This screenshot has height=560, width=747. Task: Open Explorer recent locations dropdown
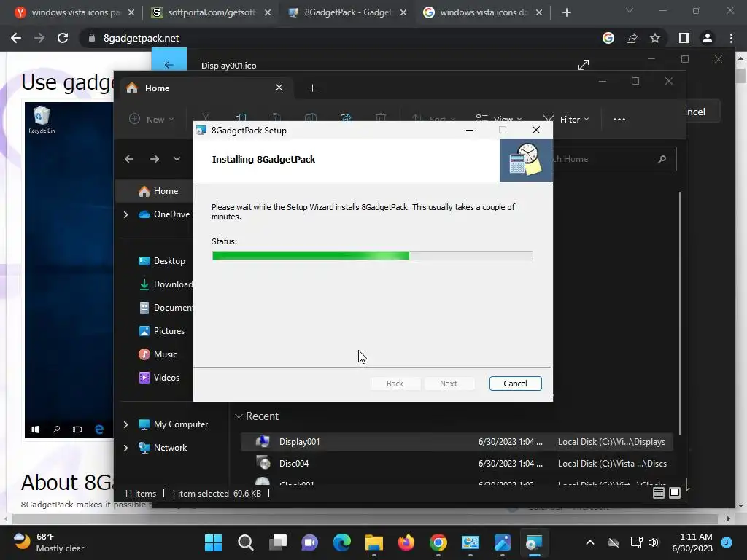coord(177,159)
